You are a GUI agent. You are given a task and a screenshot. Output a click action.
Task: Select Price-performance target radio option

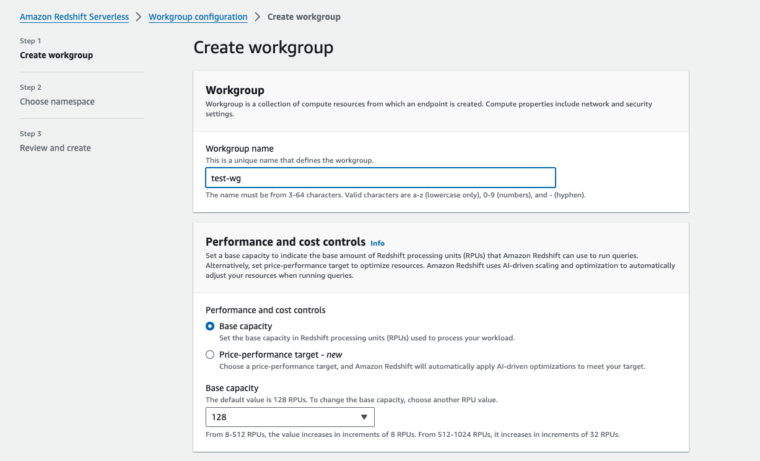coord(210,355)
